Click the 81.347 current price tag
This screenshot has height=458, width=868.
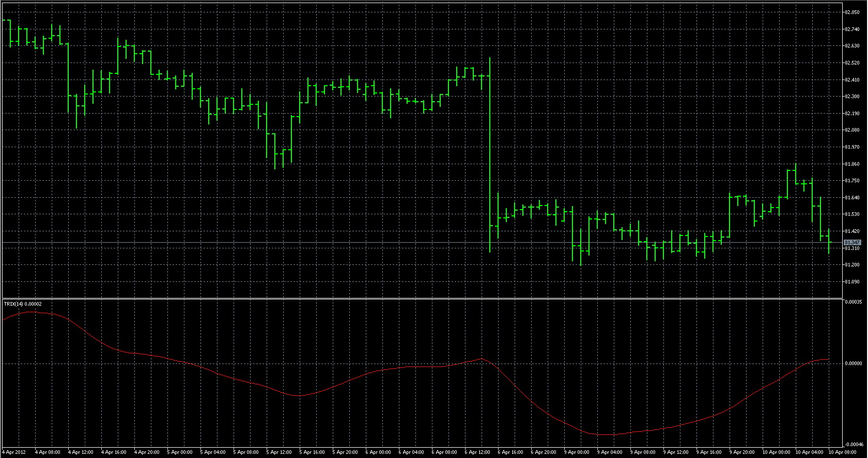pyautogui.click(x=852, y=242)
